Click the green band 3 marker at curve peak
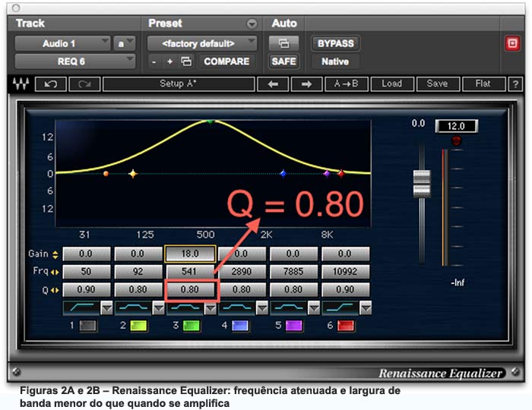The image size is (532, 410). tap(210, 121)
